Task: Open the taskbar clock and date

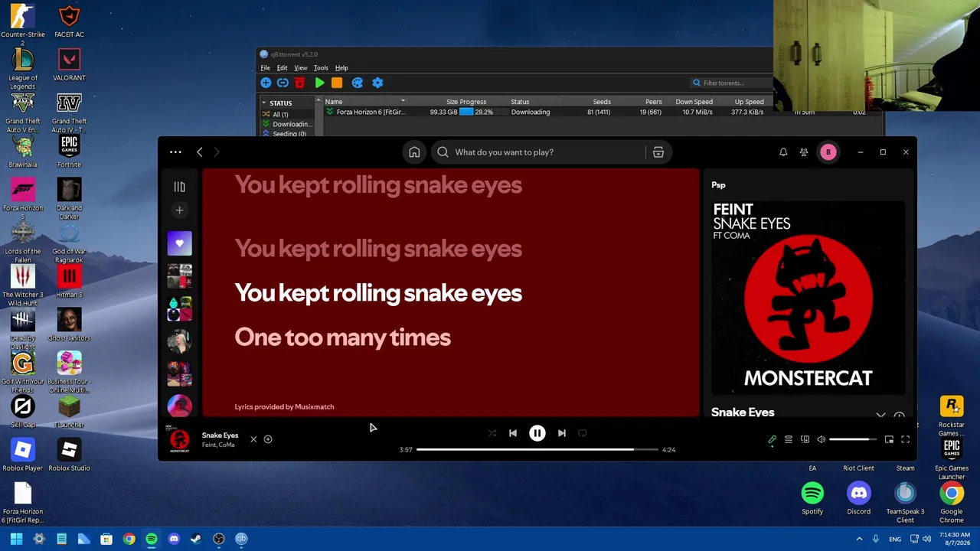Action: [x=954, y=539]
